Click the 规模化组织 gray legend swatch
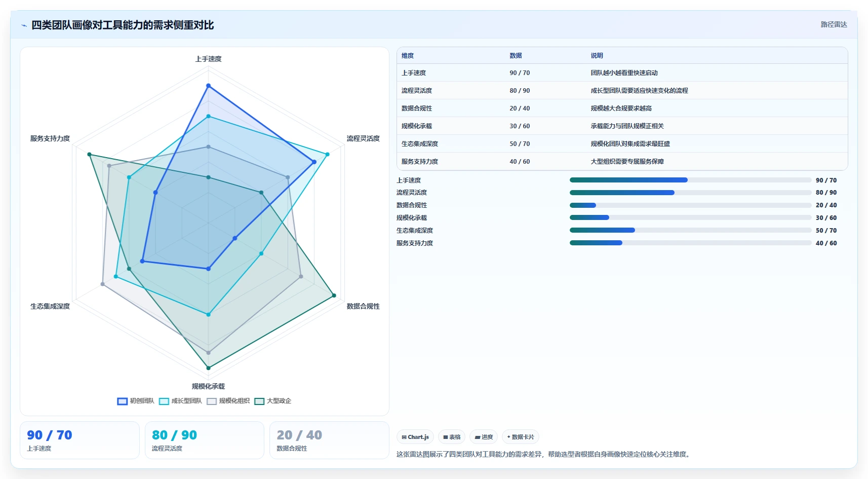The image size is (868, 479). click(x=212, y=401)
